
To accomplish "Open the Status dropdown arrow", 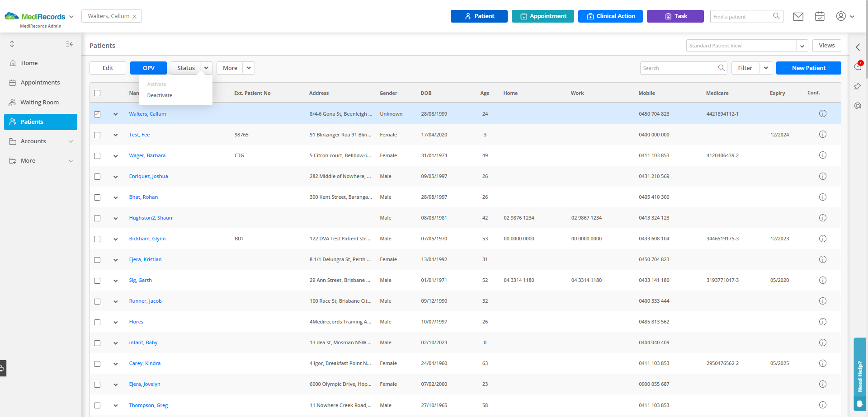I will coord(206,68).
